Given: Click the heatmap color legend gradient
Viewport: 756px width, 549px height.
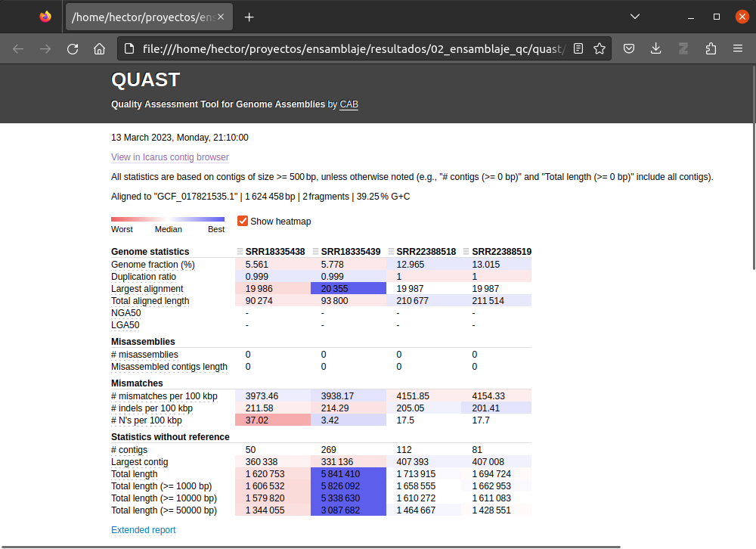Looking at the screenshot, I should (168, 219).
